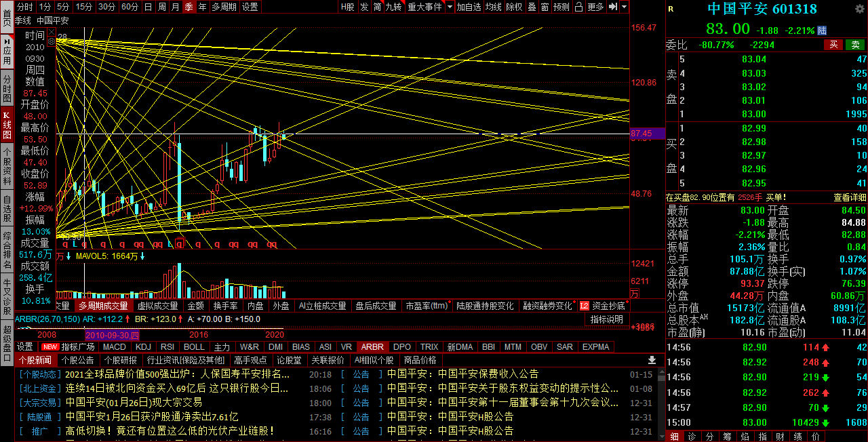This screenshot has width=868, height=442.
Task: Select 诊 tab at bottom right
Action: click(x=692, y=437)
